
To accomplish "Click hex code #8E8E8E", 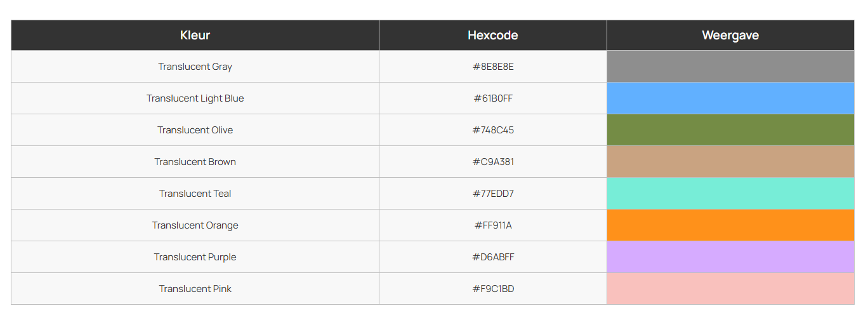I will (x=493, y=67).
